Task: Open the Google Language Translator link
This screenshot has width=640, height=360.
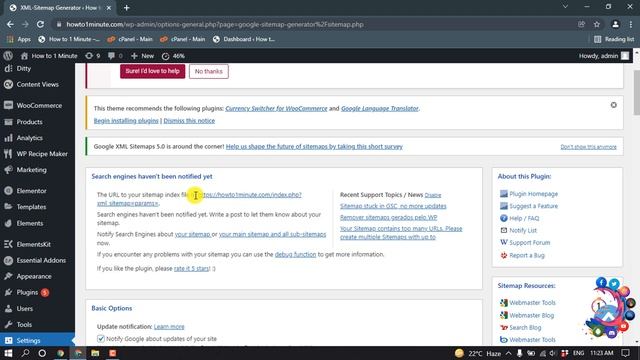Action: click(x=380, y=109)
